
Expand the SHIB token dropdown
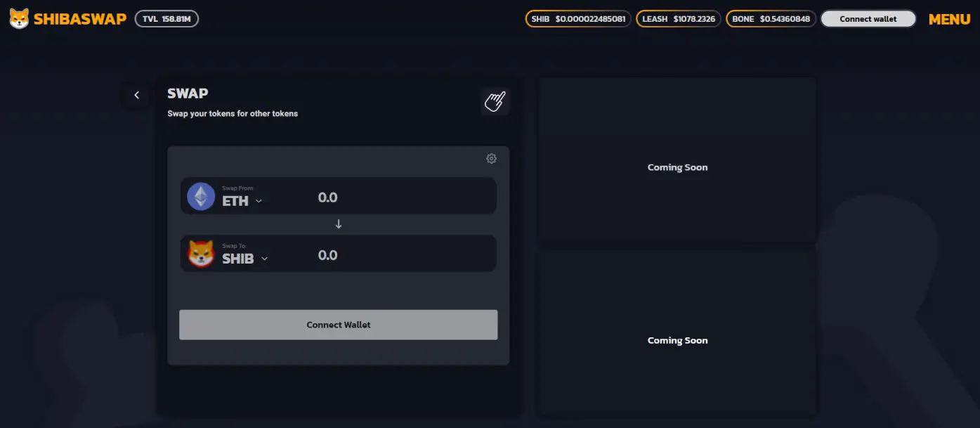tap(264, 259)
